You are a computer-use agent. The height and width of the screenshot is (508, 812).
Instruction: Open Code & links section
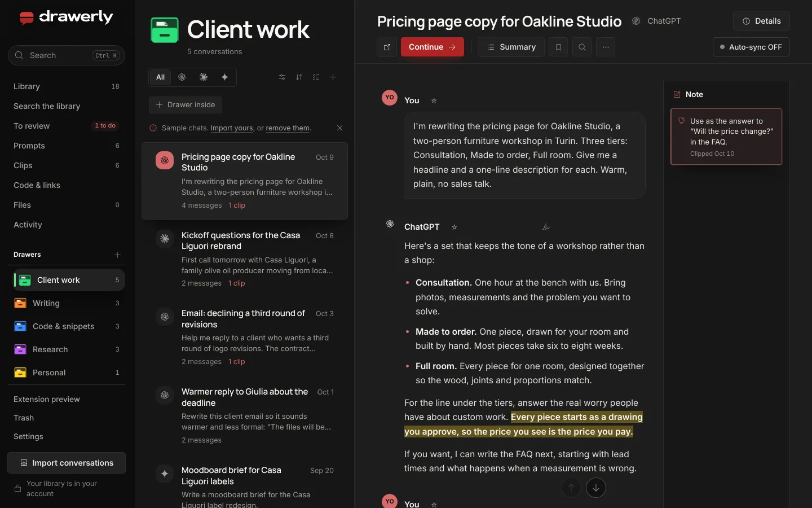[x=67, y=185]
